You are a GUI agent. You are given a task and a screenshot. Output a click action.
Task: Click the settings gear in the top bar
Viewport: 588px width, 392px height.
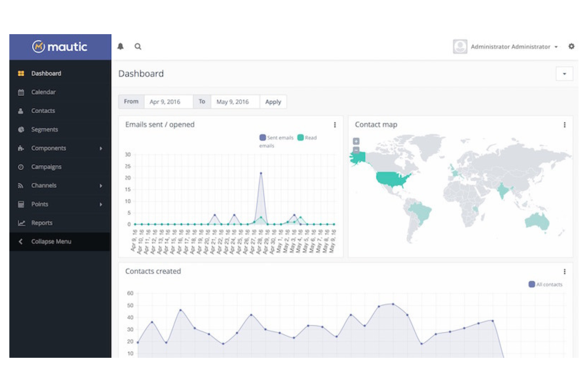(571, 46)
